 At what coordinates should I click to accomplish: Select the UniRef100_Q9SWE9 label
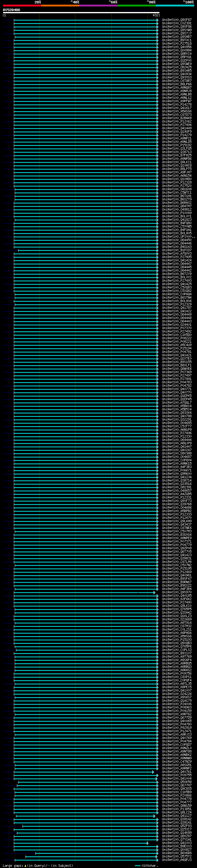point(177,64)
